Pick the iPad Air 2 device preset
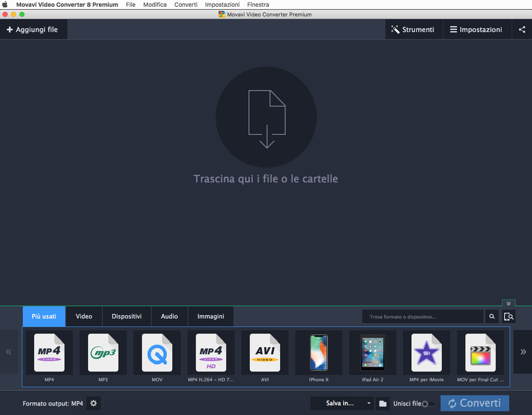Image resolution: width=532 pixels, height=415 pixels. [x=372, y=357]
